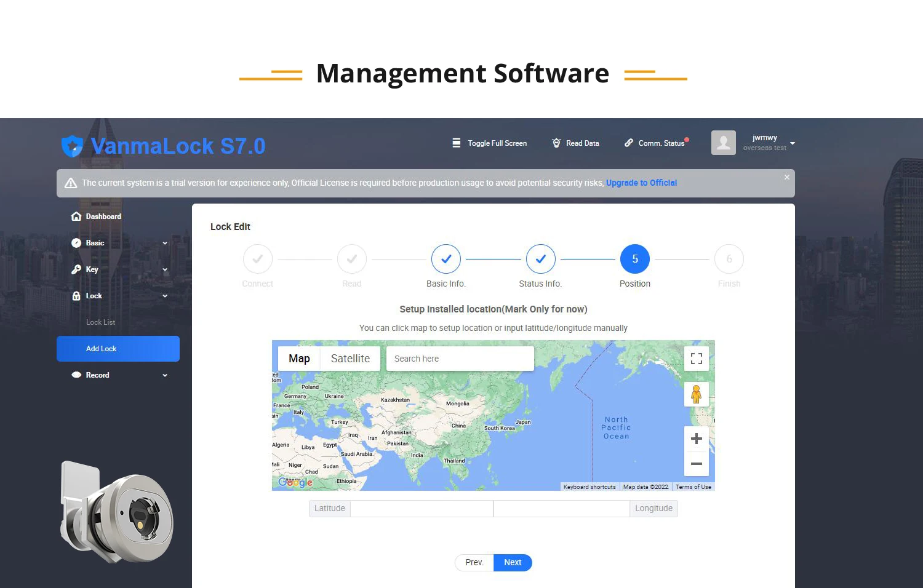Click the Connect step checkmark circle
Screen dimensions: 923x588
pyautogui.click(x=258, y=259)
